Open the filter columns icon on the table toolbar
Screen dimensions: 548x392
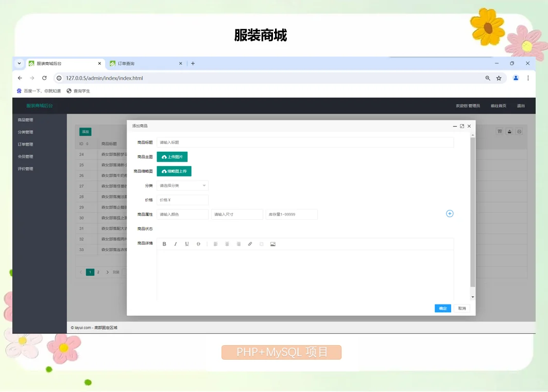(499, 132)
